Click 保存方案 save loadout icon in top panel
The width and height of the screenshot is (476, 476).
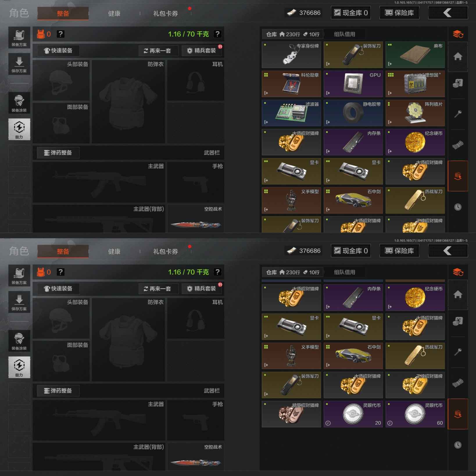click(19, 64)
